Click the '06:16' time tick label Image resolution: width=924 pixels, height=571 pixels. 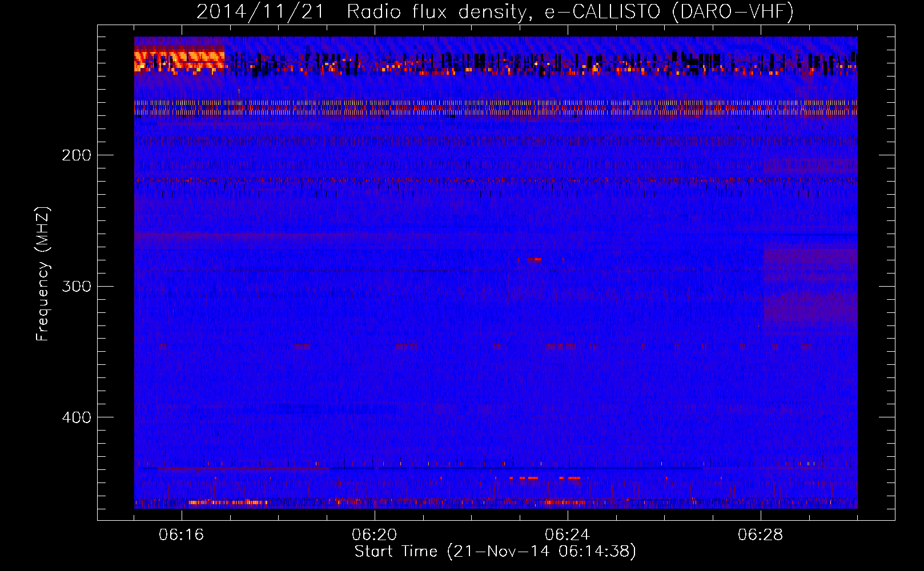[x=182, y=535]
